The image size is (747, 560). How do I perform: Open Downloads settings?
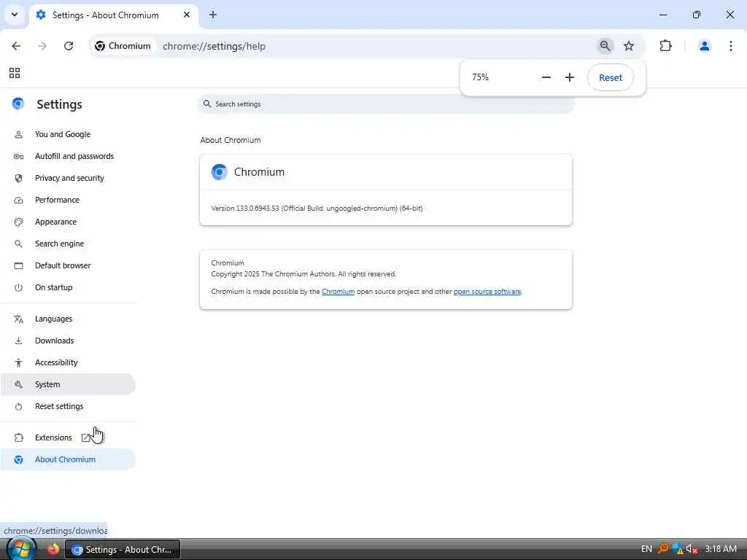[x=68, y=341]
